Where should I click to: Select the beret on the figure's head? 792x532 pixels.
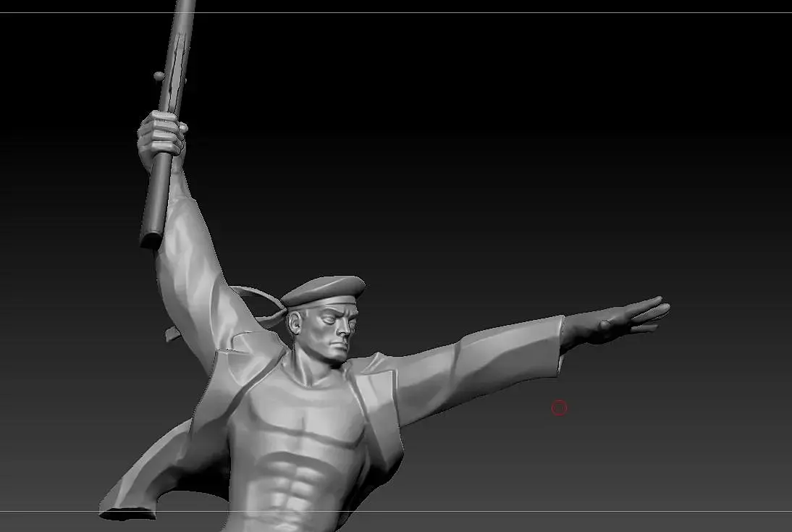point(324,291)
